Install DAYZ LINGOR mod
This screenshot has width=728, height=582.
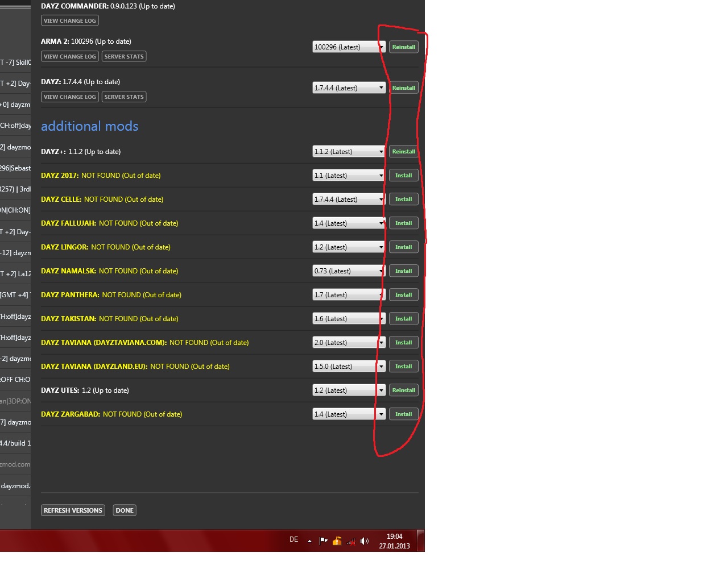[x=404, y=247]
